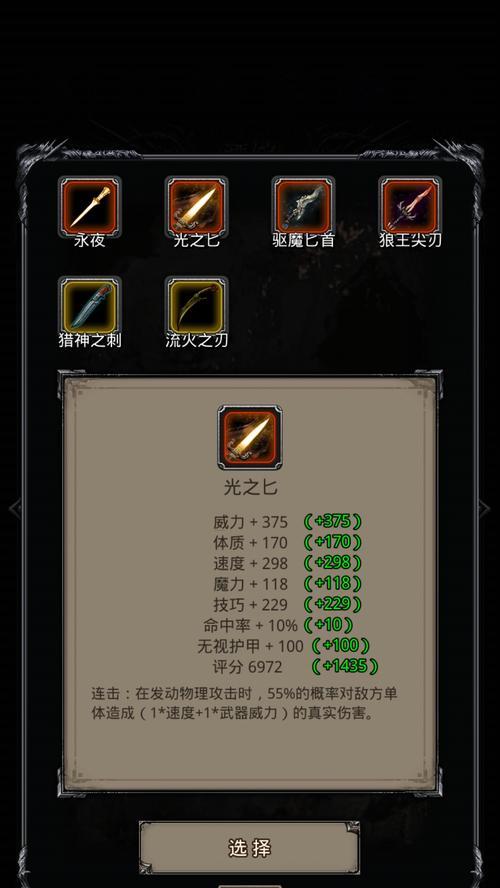
Task: Click the right arrow at panel edge
Action: click(x=484, y=507)
